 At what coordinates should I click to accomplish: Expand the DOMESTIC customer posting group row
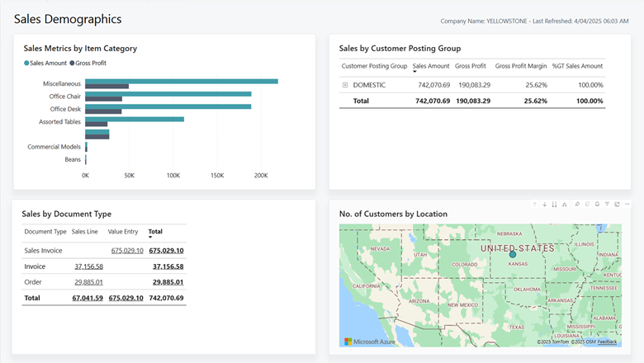[x=345, y=85]
